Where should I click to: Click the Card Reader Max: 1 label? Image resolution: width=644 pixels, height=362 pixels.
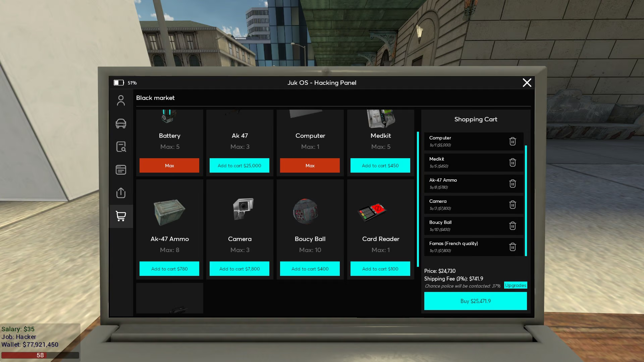tap(381, 250)
